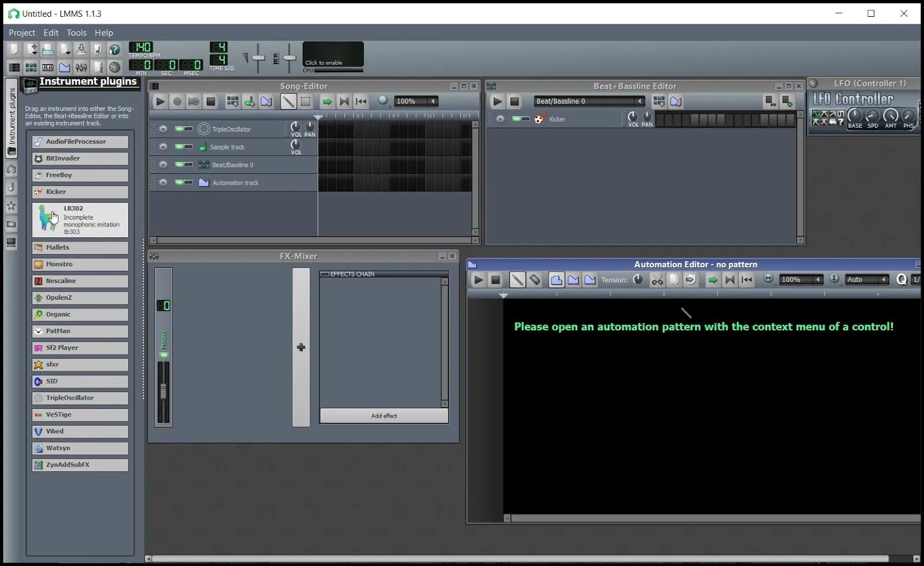The width and height of the screenshot is (924, 566).
Task: Mute the Sample track
Action: pyautogui.click(x=179, y=147)
